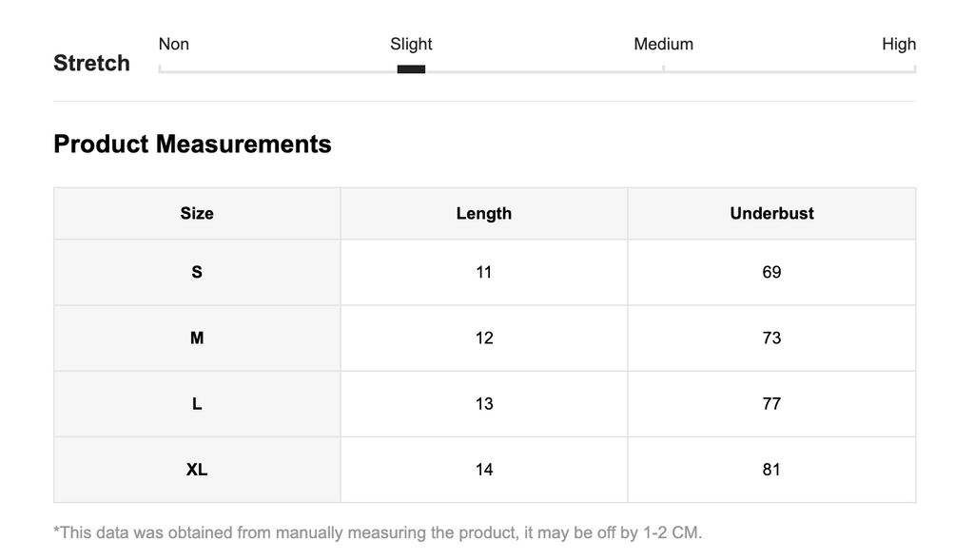Image resolution: width=974 pixels, height=560 pixels.
Task: Select the Medium stretch label
Action: click(x=663, y=44)
